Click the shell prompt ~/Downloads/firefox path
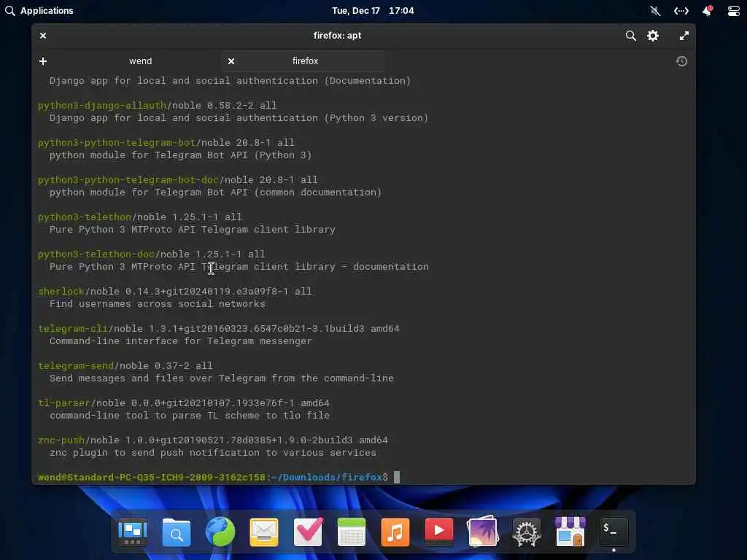The height and width of the screenshot is (560, 747). pyautogui.click(x=326, y=477)
